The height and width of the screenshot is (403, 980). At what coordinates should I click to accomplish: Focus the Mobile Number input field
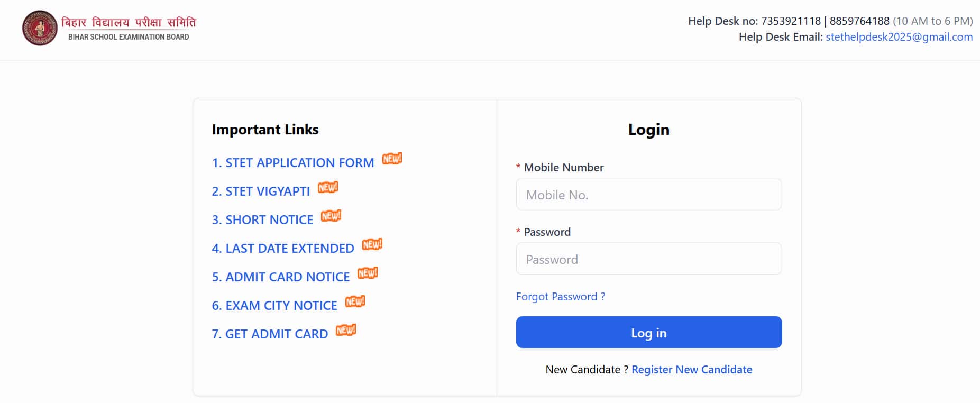pyautogui.click(x=648, y=195)
